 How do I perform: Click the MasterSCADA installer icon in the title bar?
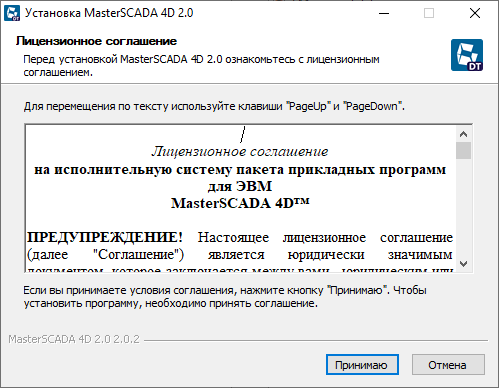(x=12, y=13)
